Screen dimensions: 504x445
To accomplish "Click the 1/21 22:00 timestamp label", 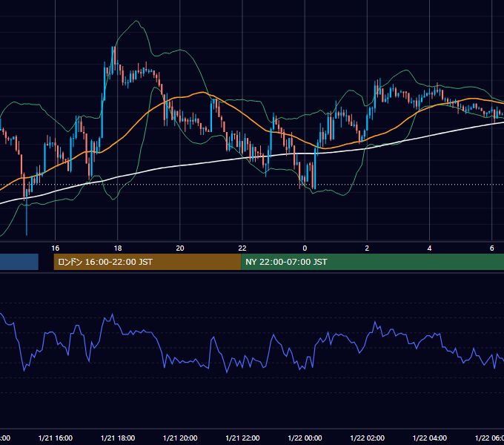I will click(x=242, y=438).
